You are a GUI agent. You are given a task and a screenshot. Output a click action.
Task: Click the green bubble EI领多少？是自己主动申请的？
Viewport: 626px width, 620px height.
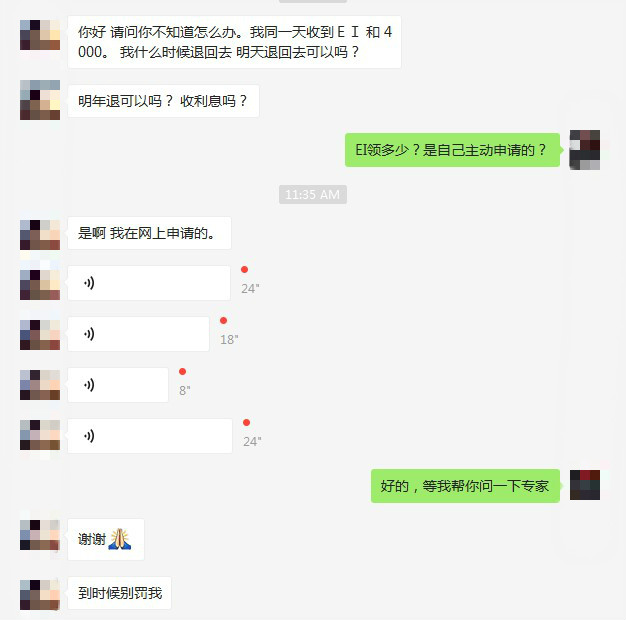(x=452, y=150)
